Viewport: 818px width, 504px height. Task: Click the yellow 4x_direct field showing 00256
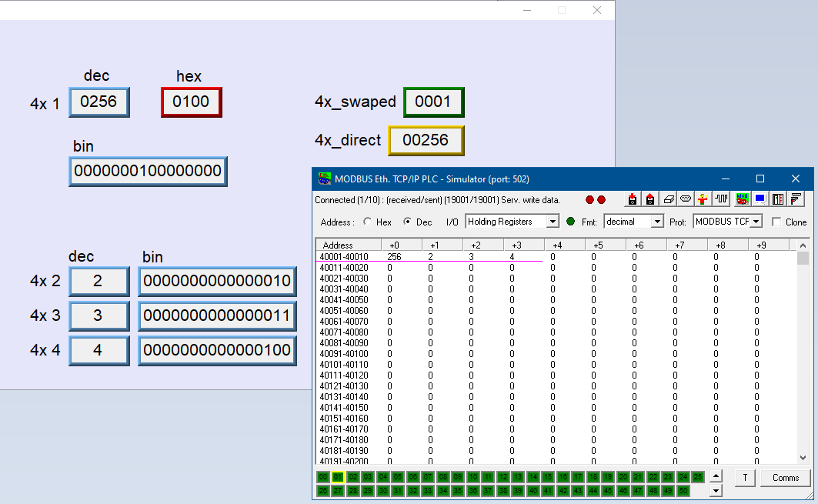426,140
